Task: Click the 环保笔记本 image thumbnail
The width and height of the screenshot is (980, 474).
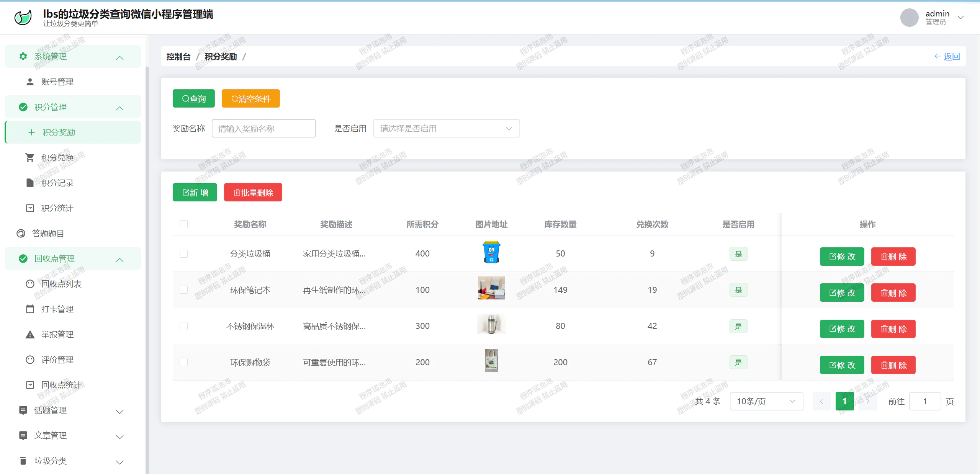Action: coord(491,288)
